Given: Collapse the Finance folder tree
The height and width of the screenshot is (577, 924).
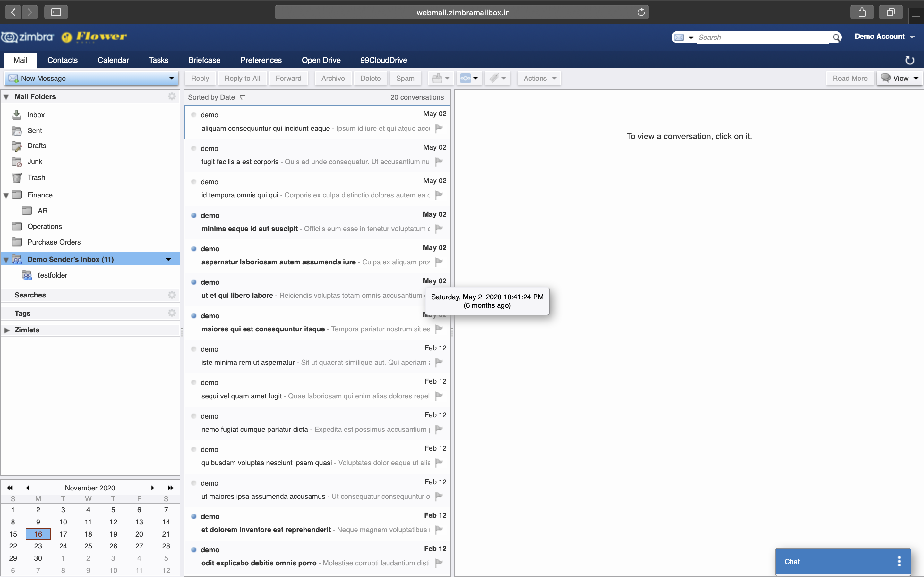Looking at the screenshot, I should tap(6, 196).
